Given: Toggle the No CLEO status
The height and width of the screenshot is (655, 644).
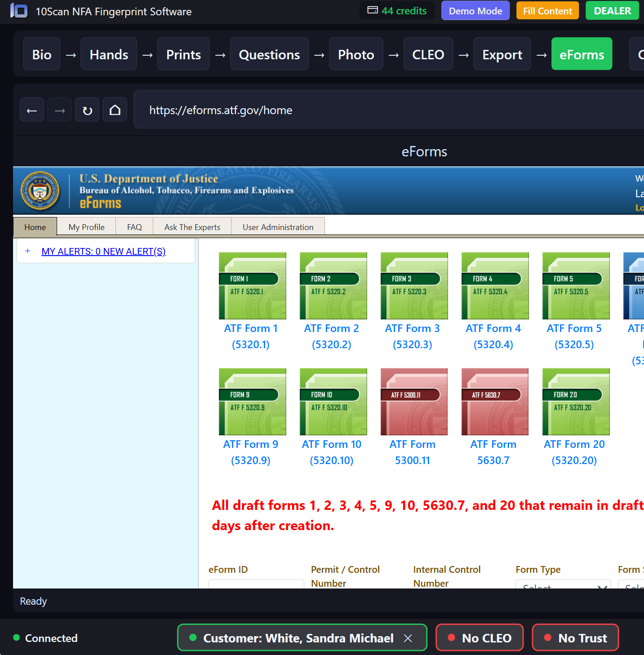Looking at the screenshot, I should point(479,637).
